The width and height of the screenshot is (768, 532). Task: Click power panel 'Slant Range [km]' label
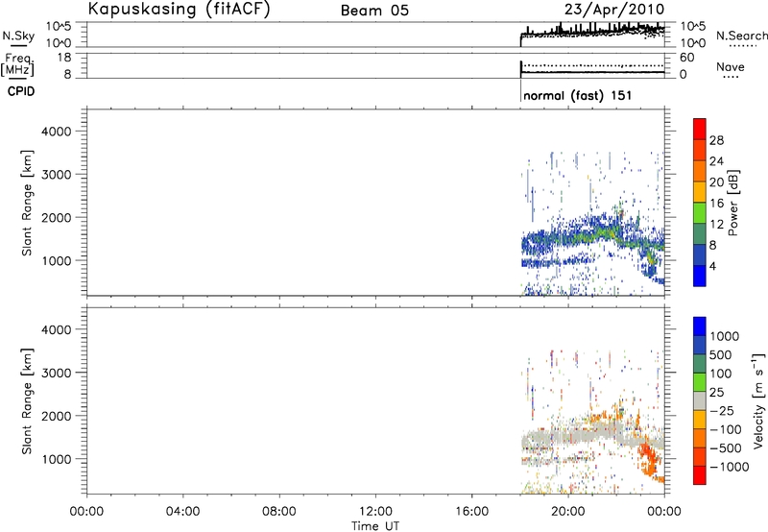[27, 203]
